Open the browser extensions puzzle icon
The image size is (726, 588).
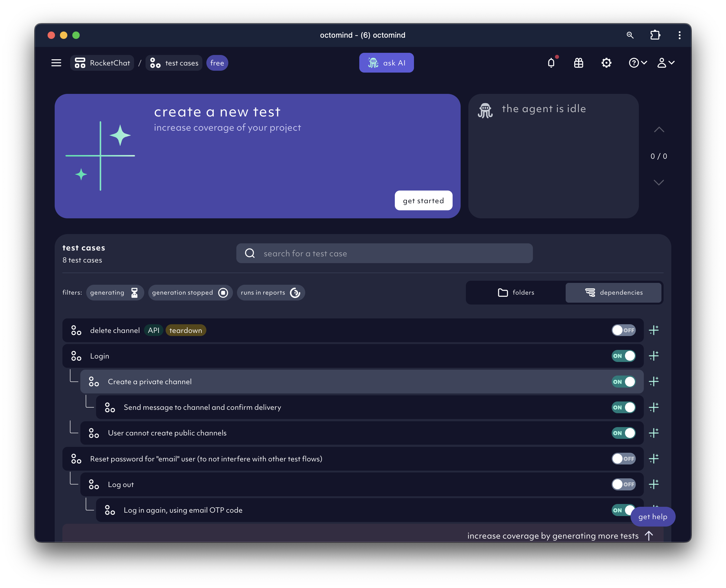(x=655, y=35)
